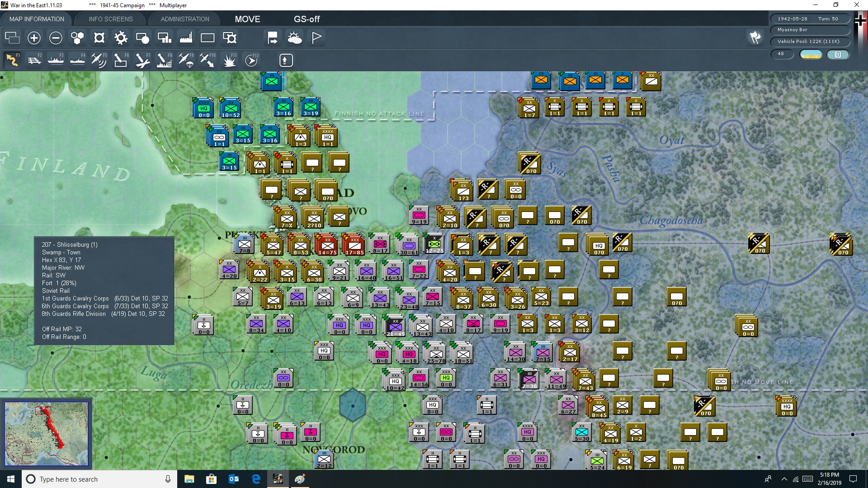The height and width of the screenshot is (488, 868).
Task: Click the unit bar-chart info icon
Action: click(x=164, y=38)
